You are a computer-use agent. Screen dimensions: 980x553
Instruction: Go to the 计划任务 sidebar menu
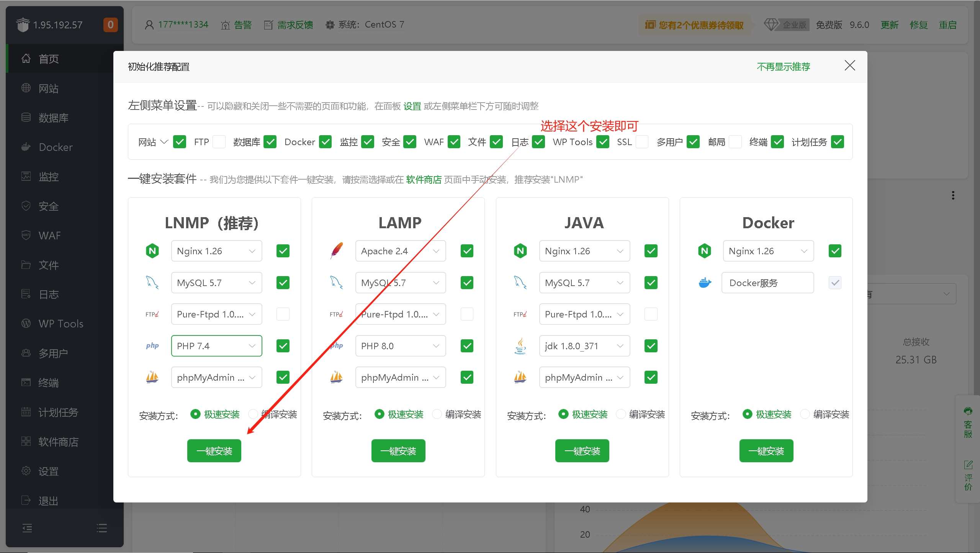coord(58,412)
